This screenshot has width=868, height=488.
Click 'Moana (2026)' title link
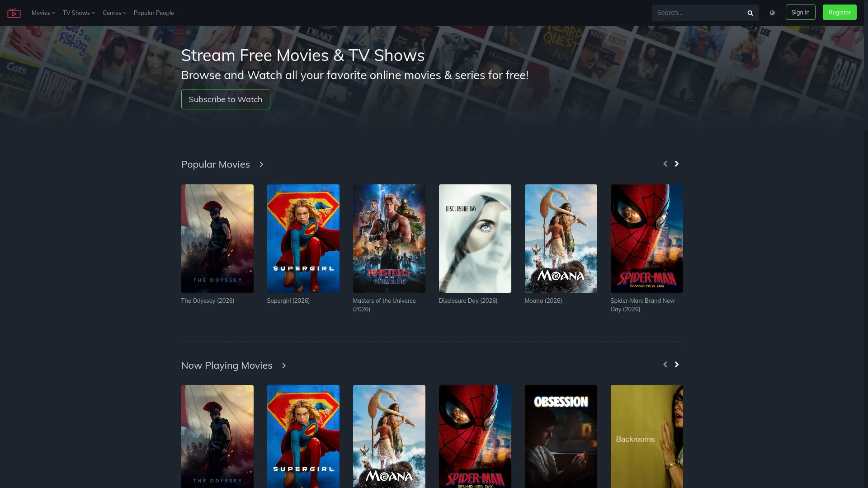tap(543, 301)
